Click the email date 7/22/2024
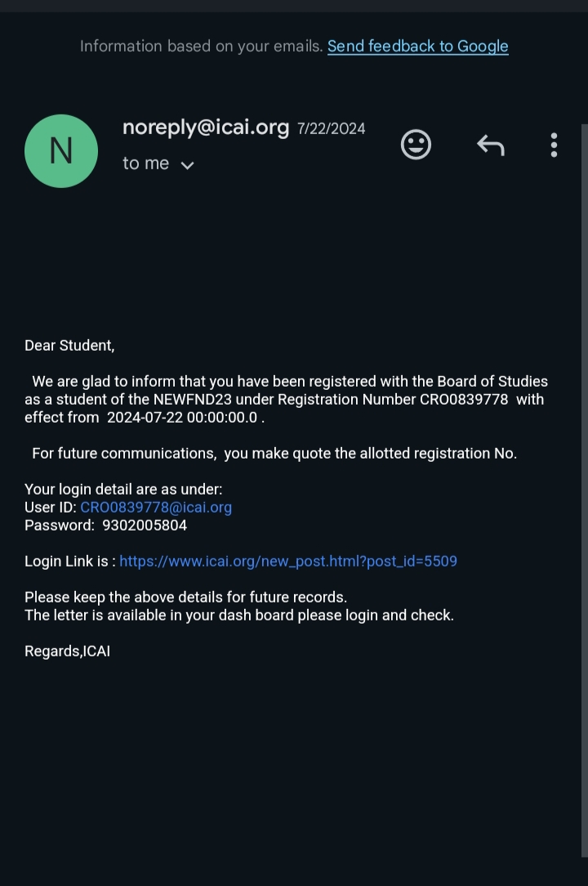The image size is (588, 886). coord(331,129)
